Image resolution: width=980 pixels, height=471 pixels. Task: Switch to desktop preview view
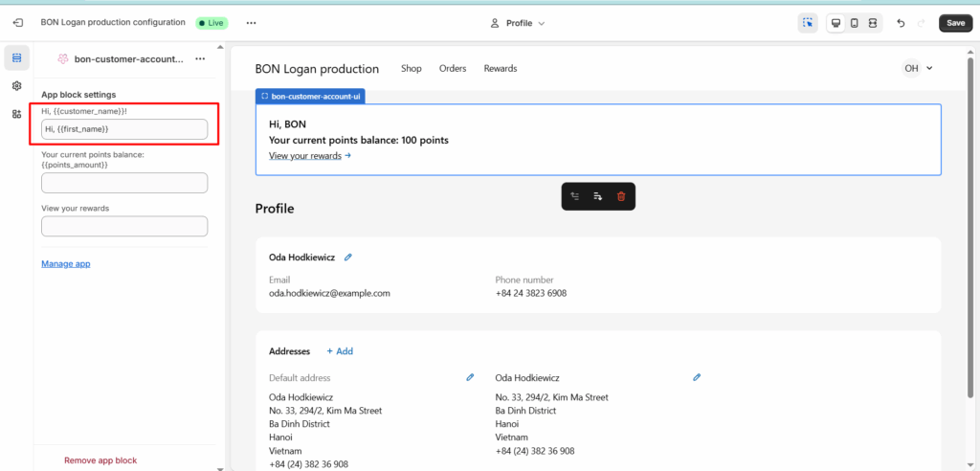click(x=835, y=23)
